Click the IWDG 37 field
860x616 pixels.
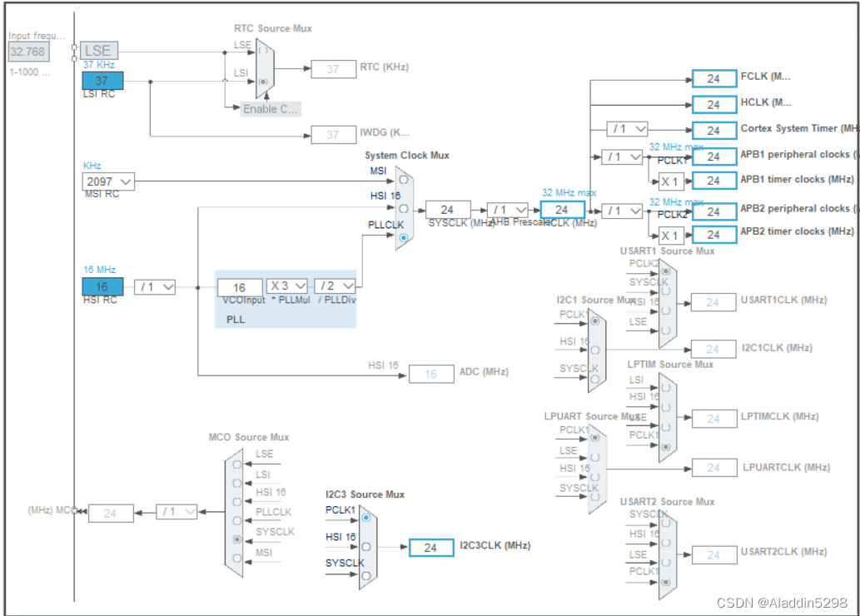coord(334,134)
